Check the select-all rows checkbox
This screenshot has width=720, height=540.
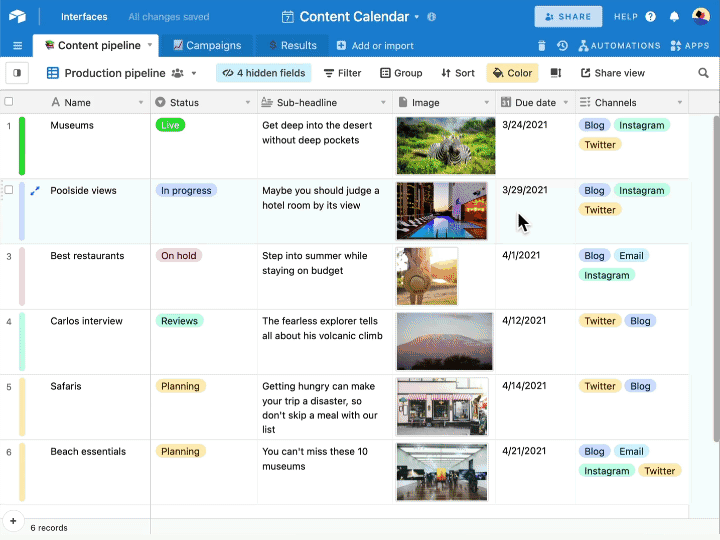(9, 102)
